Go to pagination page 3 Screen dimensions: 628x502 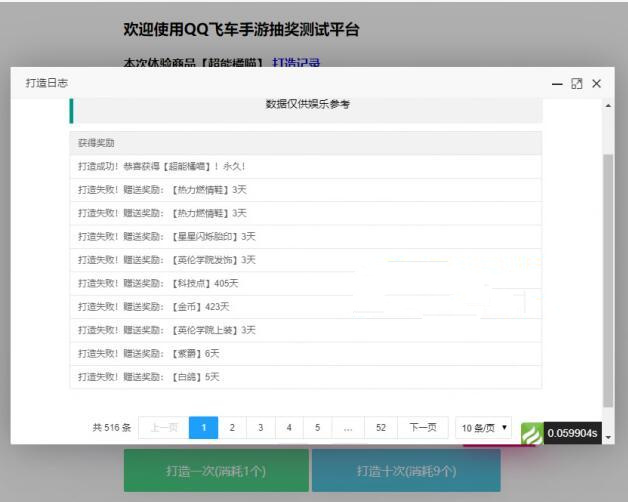tap(261, 427)
